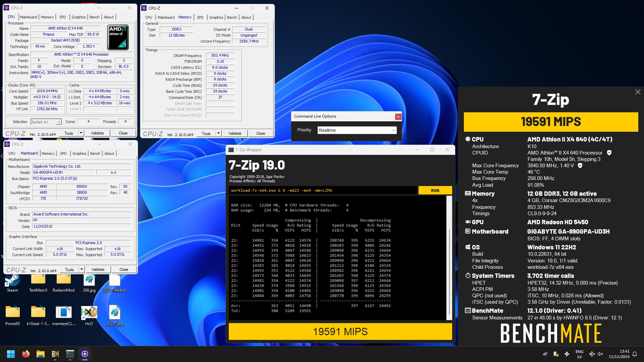Open the Socket #1 selection dropdown
The image size is (644, 362).
point(46,122)
